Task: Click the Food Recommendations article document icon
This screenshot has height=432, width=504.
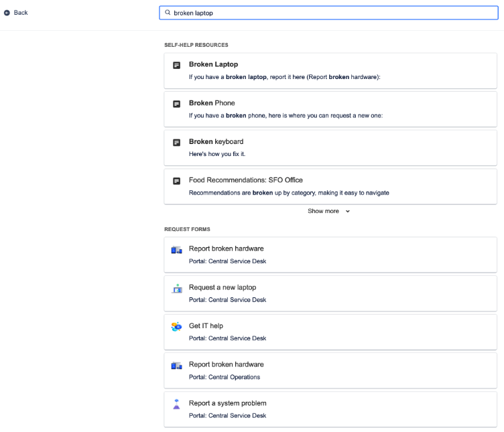Action: 177,181
